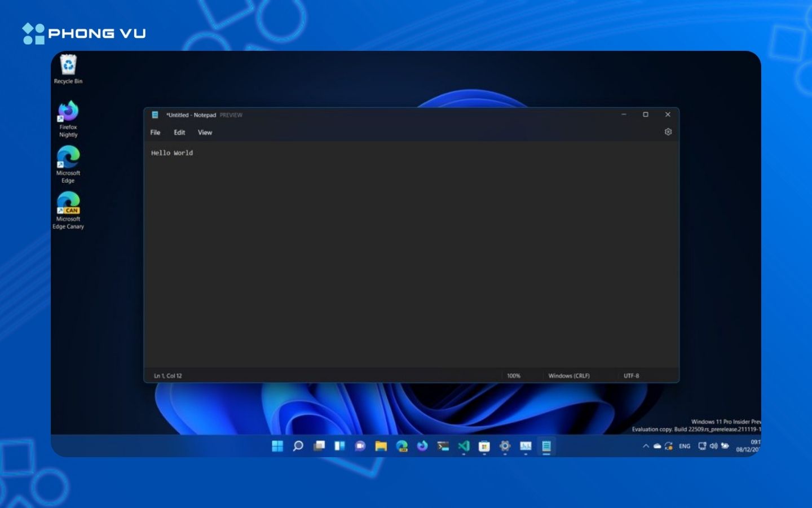Open taskbar Search
Viewport: 812px width, 508px height.
pos(298,446)
